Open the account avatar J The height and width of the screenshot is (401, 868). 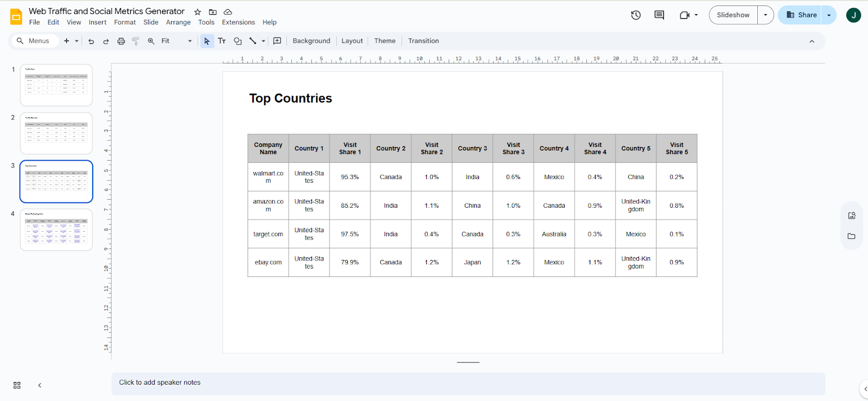coord(853,15)
